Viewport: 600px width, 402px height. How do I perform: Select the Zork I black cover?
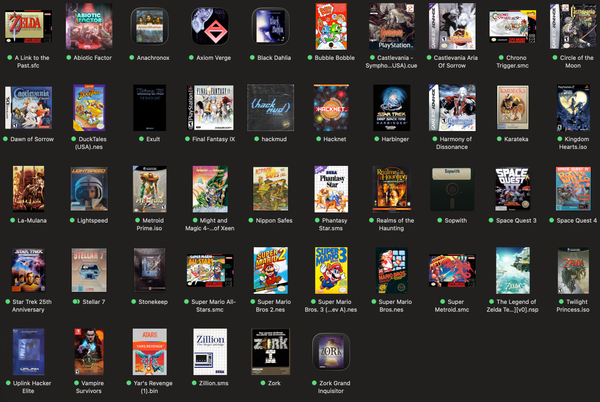click(271, 352)
